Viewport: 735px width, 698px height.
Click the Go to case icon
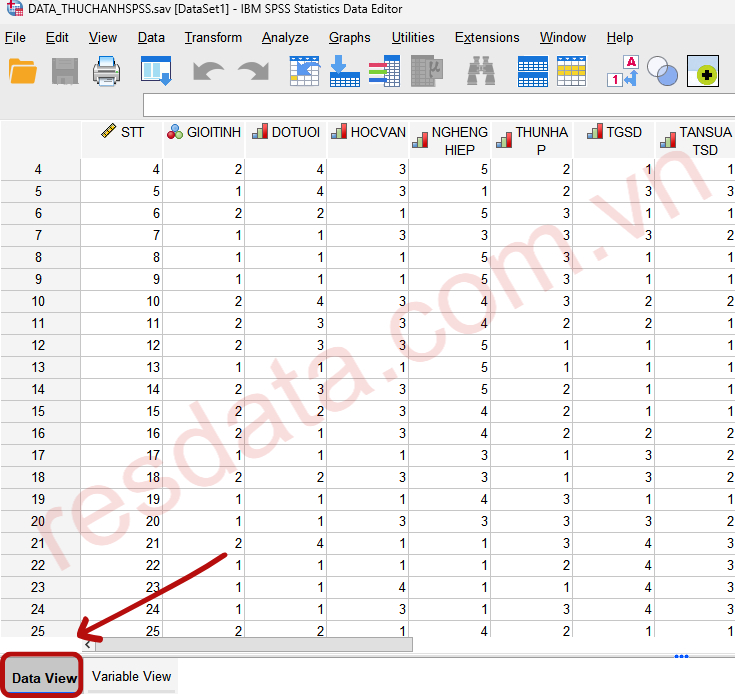pyautogui.click(x=304, y=72)
